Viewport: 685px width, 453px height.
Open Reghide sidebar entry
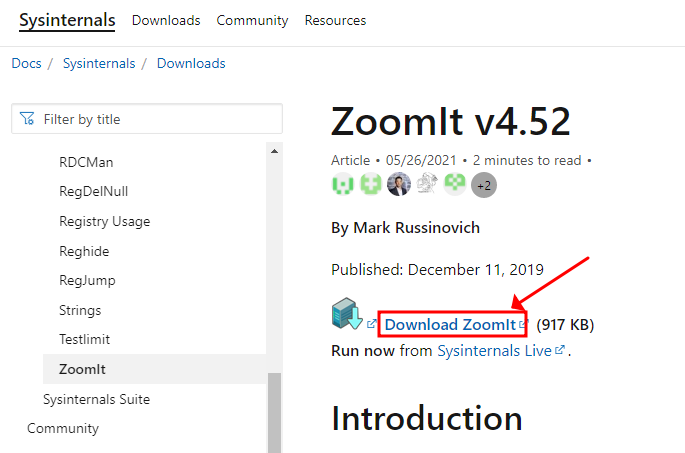click(84, 252)
